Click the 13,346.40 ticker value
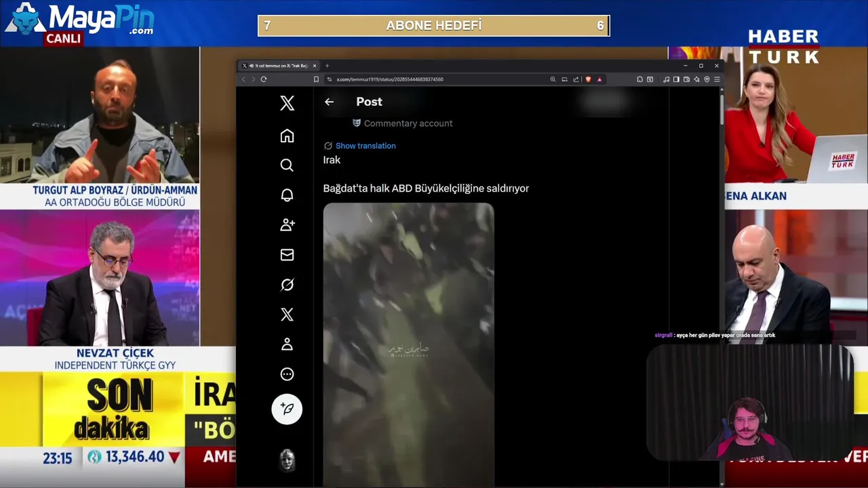 135,457
